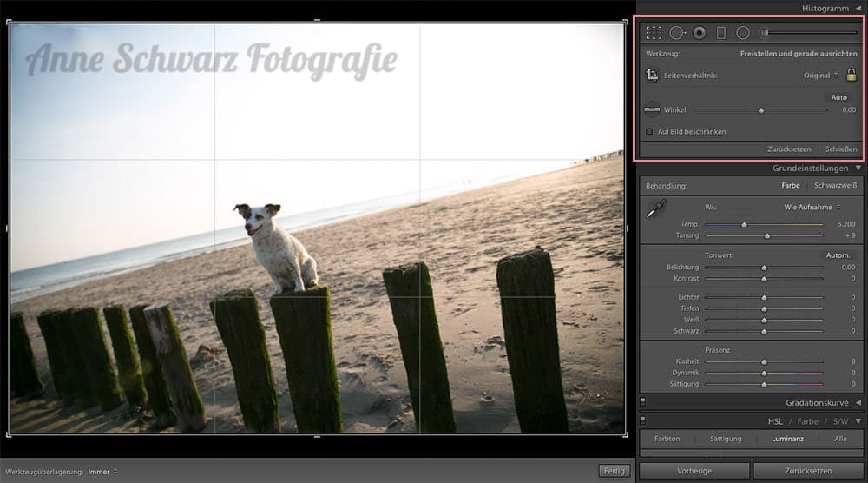Click the top-left crop corner handle
This screenshot has height=483, width=868.
point(10,23)
